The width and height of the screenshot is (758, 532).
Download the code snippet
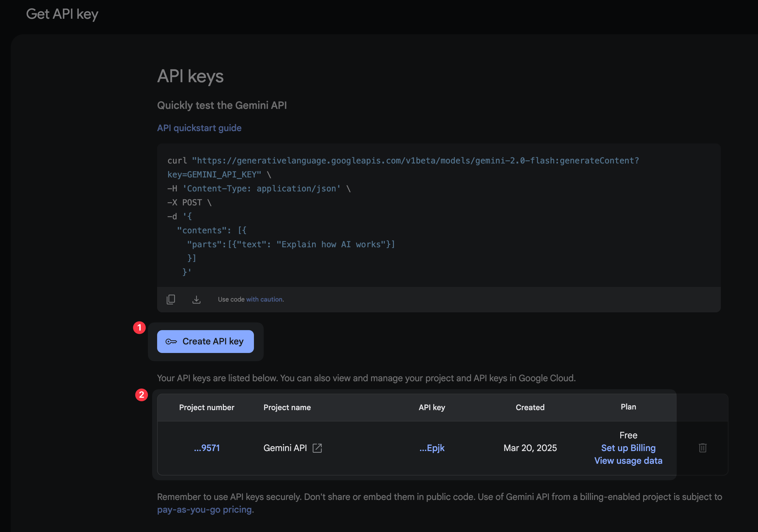(x=196, y=299)
